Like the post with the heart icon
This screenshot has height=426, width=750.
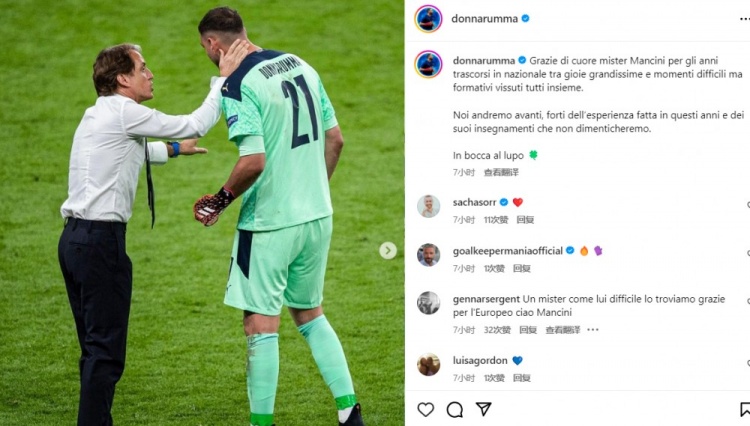pyautogui.click(x=425, y=409)
